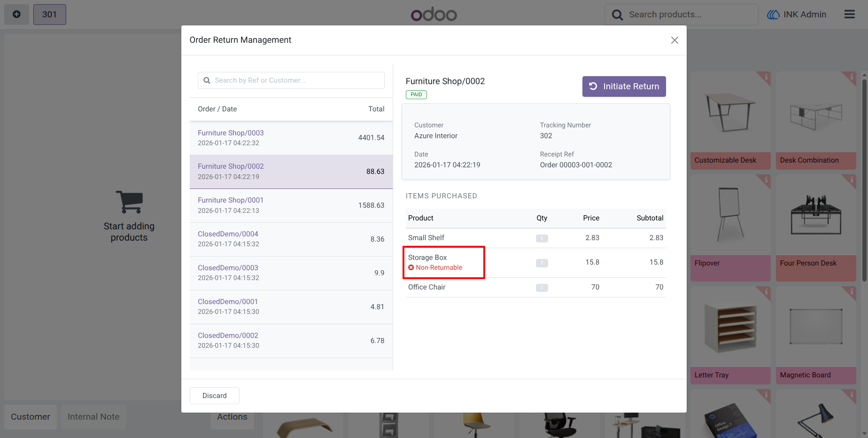
Task: Click info icon on Flipover card
Action: pyautogui.click(x=766, y=180)
